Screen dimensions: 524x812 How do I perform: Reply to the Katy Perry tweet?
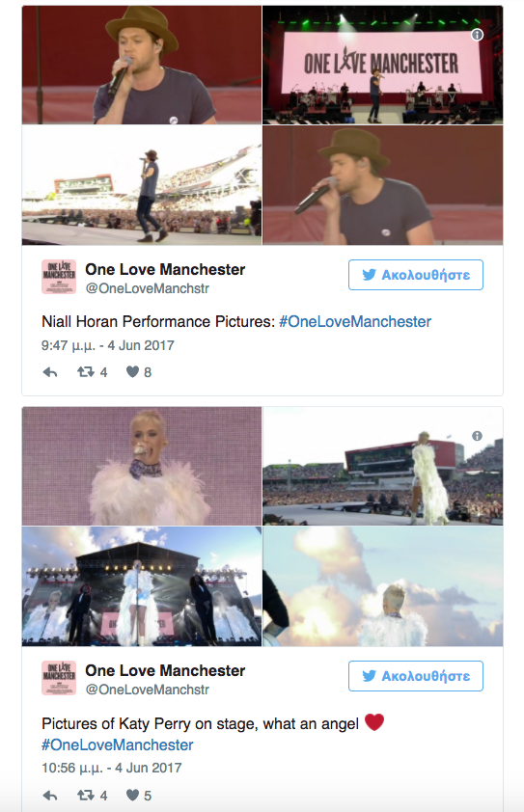(x=50, y=796)
